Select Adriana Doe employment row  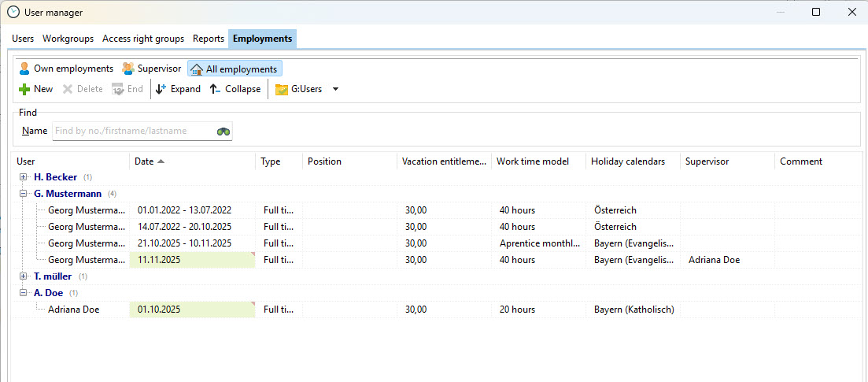[74, 310]
